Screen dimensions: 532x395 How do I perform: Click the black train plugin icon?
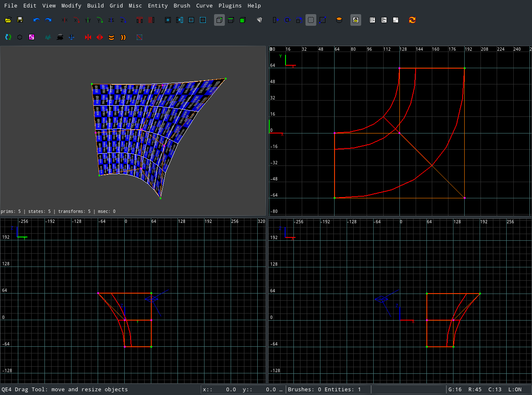pos(60,37)
